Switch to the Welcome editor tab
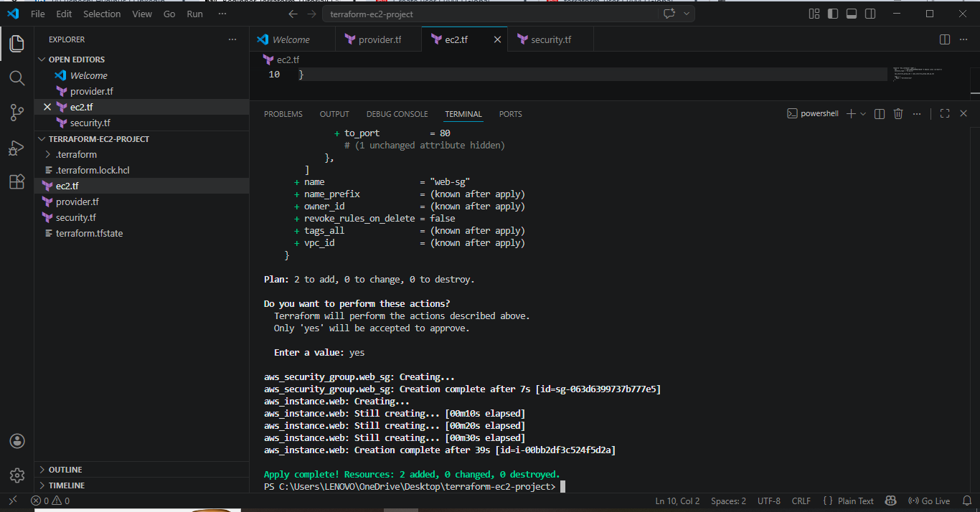980x512 pixels. point(292,39)
